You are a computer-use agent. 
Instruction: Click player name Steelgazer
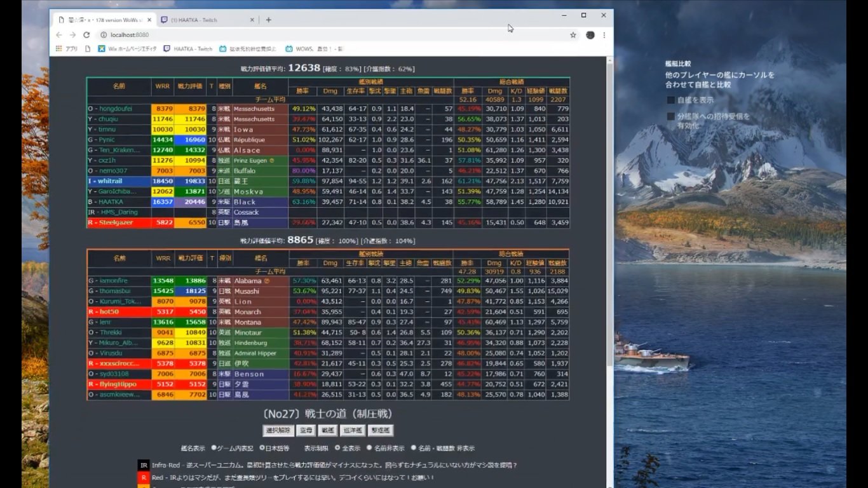pos(116,223)
